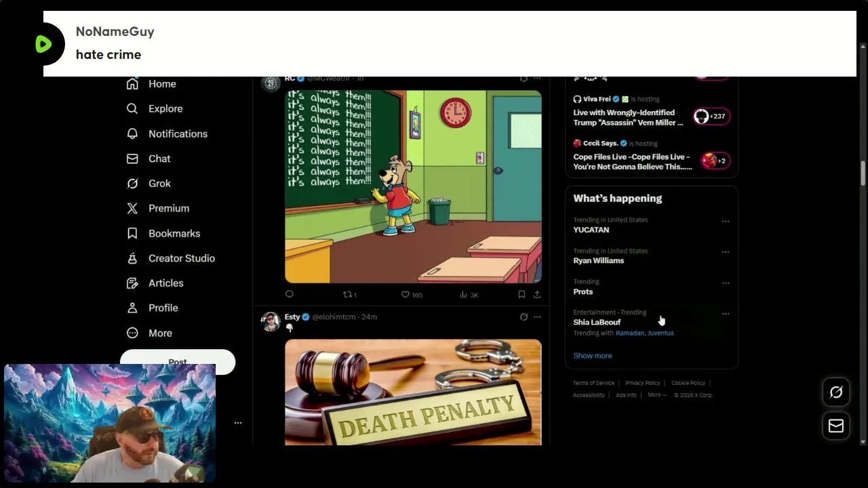Open the Home page in the sidebar
This screenshot has height=488, width=868.
[x=151, y=84]
